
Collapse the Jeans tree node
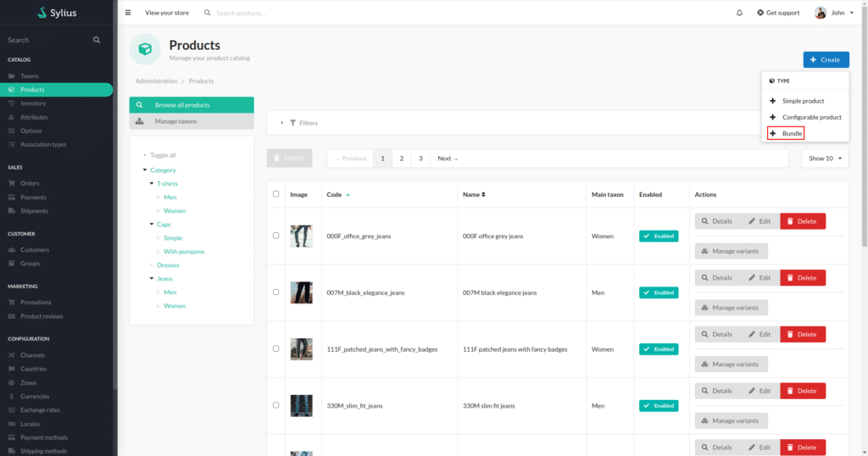152,278
